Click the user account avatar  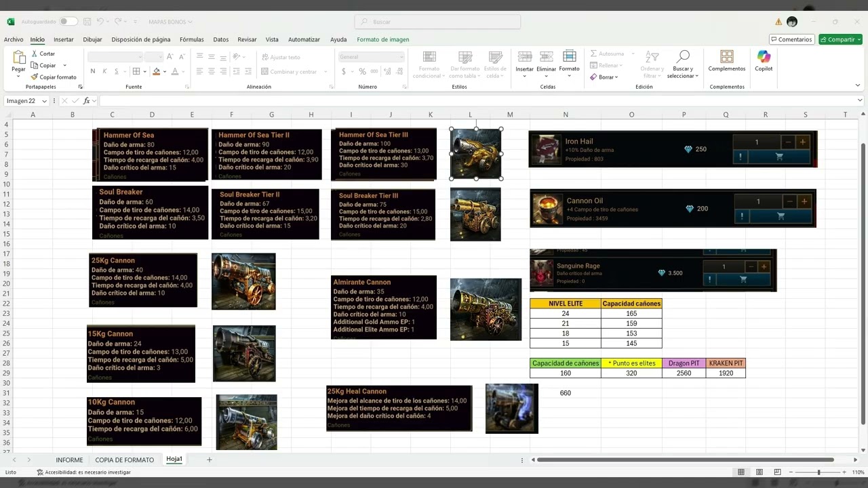click(x=792, y=22)
